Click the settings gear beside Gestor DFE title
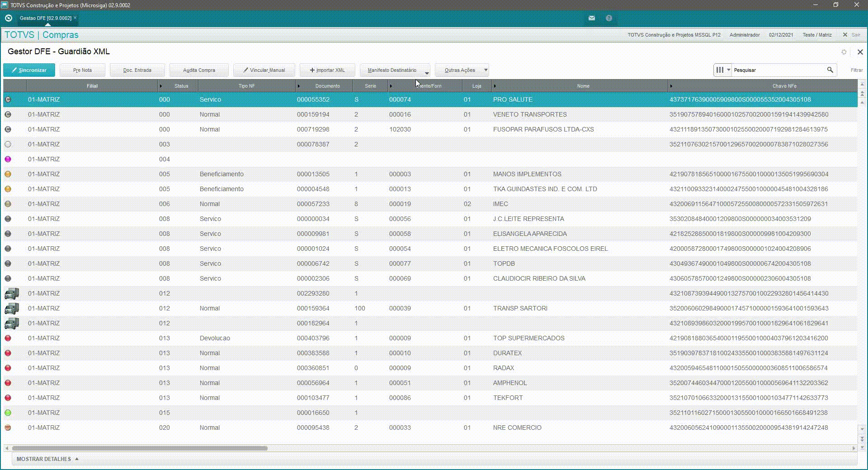The width and height of the screenshot is (868, 470). tap(844, 52)
